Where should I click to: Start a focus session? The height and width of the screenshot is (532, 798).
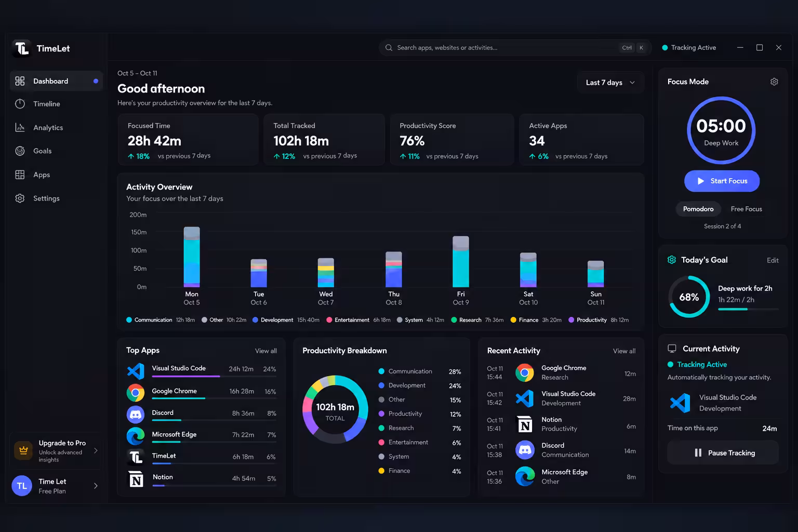(722, 181)
